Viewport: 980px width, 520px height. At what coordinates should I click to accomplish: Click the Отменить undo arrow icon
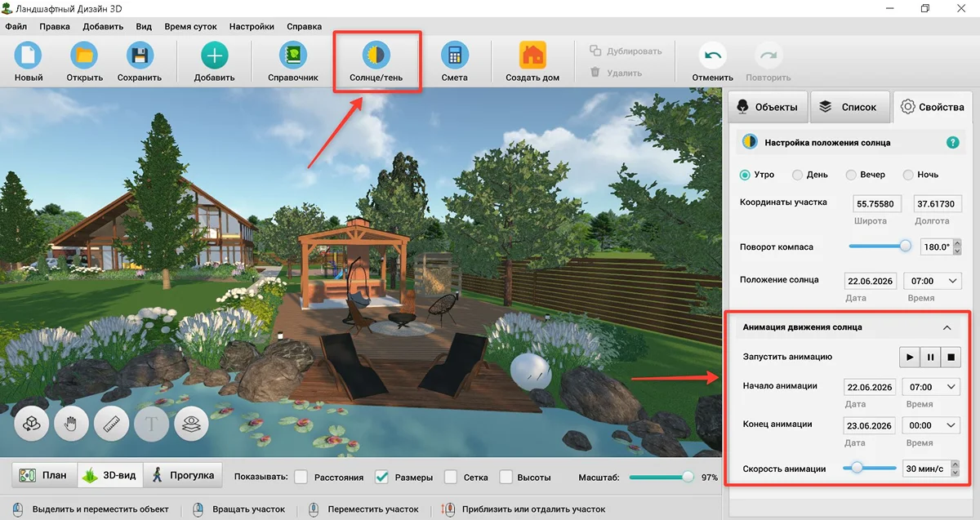(712, 56)
